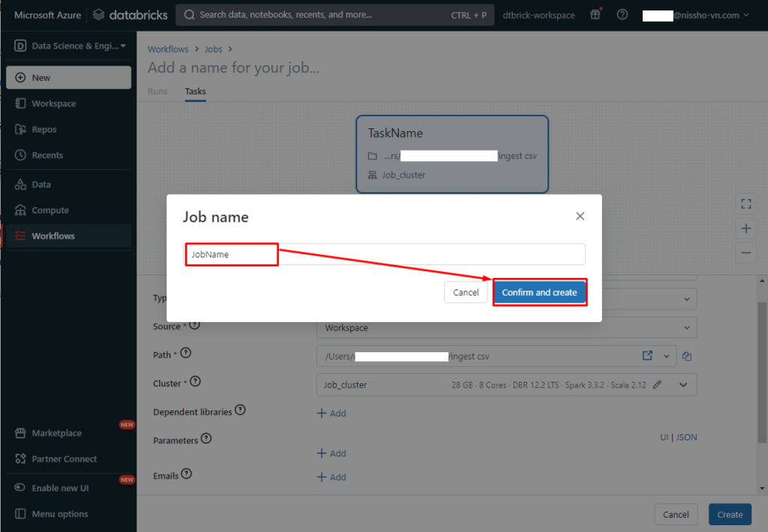Click help icon next to Dependent libraries
The image size is (768, 532).
[x=240, y=410]
